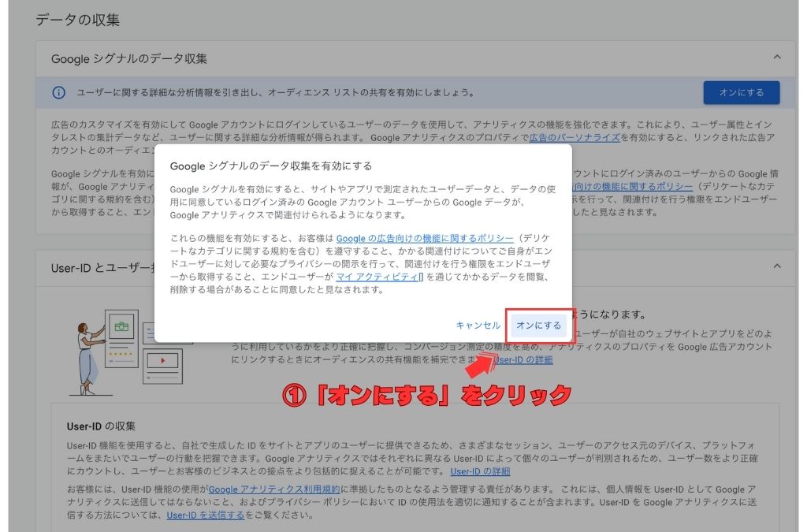
Task: Collapse the User-ID section with its chevron
Action: pos(777,267)
